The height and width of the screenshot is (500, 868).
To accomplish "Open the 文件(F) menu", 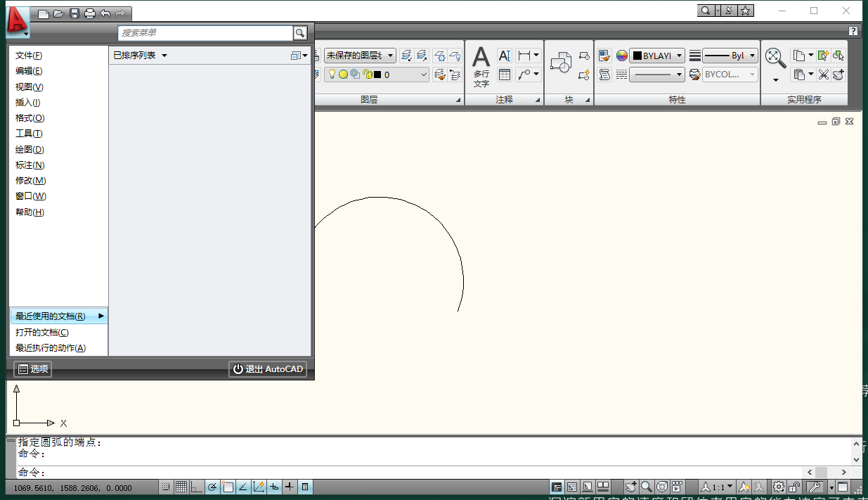I will (x=29, y=56).
